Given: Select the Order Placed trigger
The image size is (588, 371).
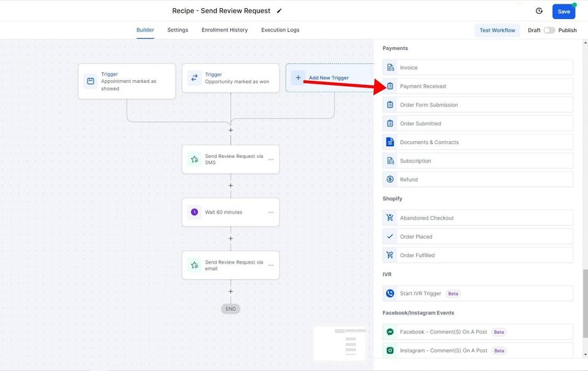Looking at the screenshot, I should tap(478, 237).
